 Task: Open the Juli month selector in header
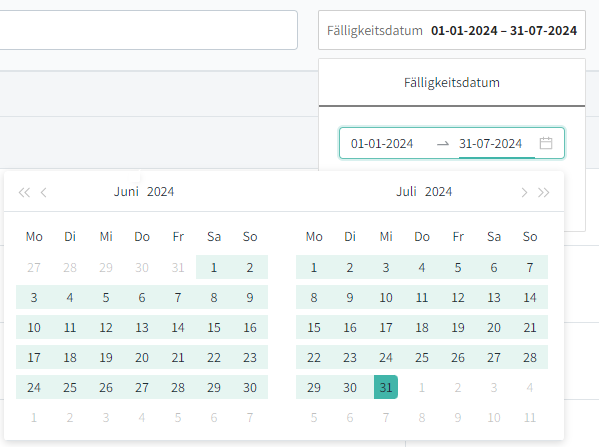point(406,191)
